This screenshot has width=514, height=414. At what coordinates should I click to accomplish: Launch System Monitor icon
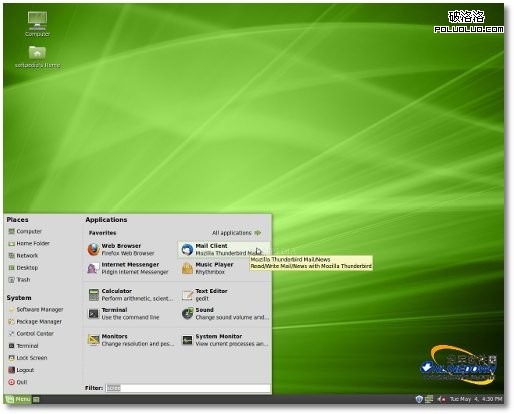coord(187,340)
